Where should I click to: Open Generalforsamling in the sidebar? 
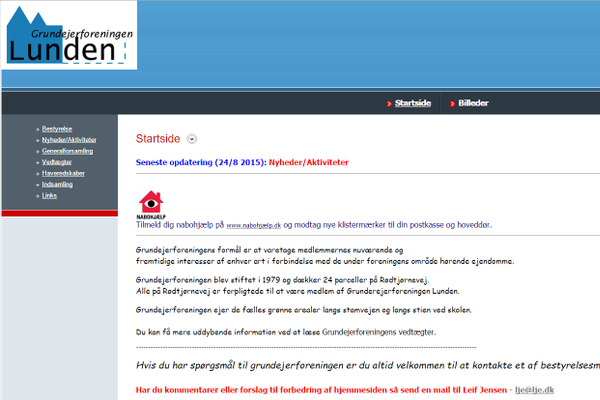[x=68, y=151]
